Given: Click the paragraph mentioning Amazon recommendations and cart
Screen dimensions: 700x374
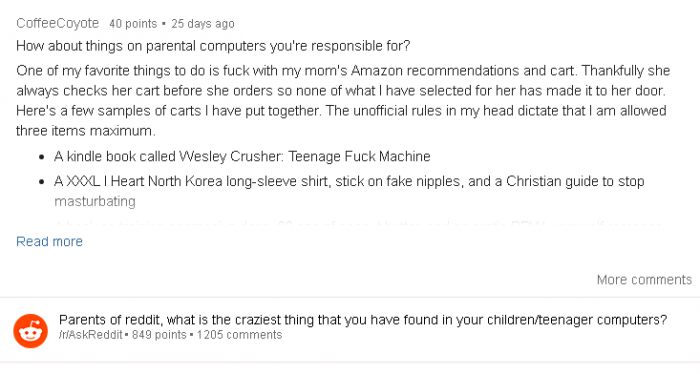Looking at the screenshot, I should pos(343,100).
